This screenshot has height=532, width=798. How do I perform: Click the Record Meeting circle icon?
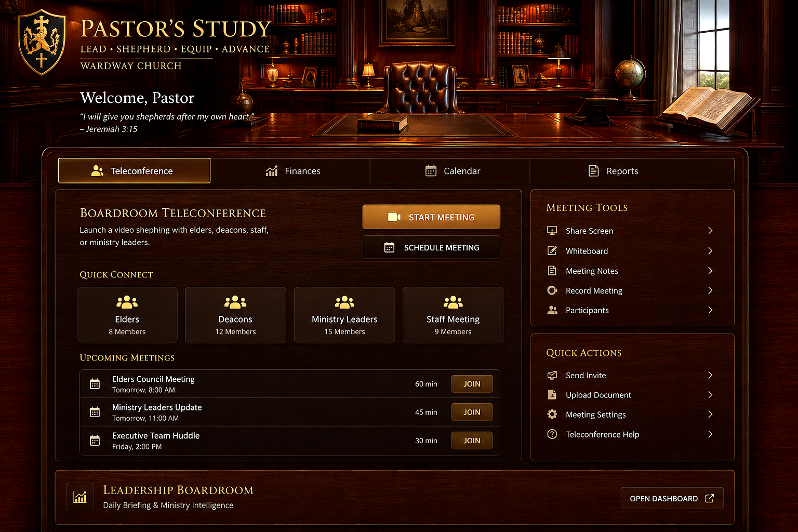[552, 290]
